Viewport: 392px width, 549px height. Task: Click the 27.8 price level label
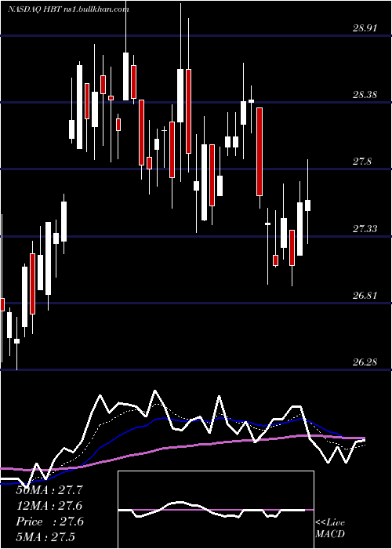click(x=362, y=161)
